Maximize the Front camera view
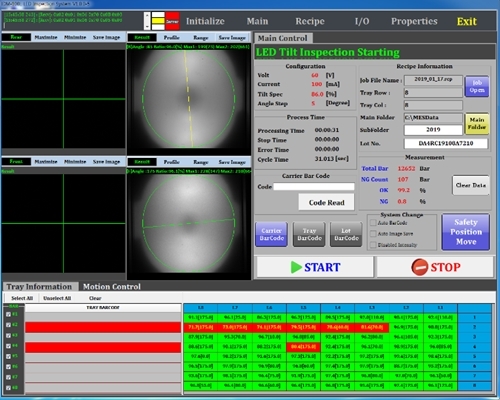This screenshot has width=500, height=400. pos(46,162)
